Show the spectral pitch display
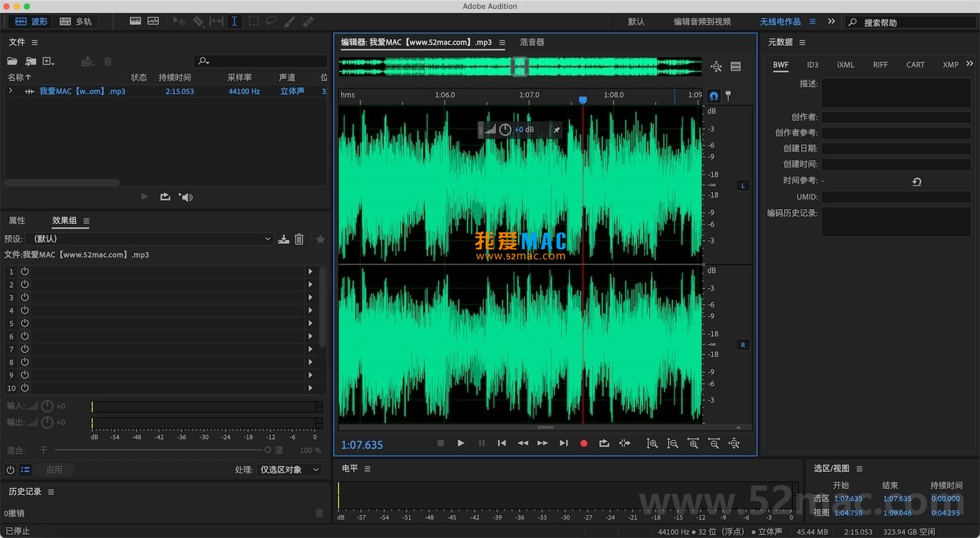 (153, 21)
